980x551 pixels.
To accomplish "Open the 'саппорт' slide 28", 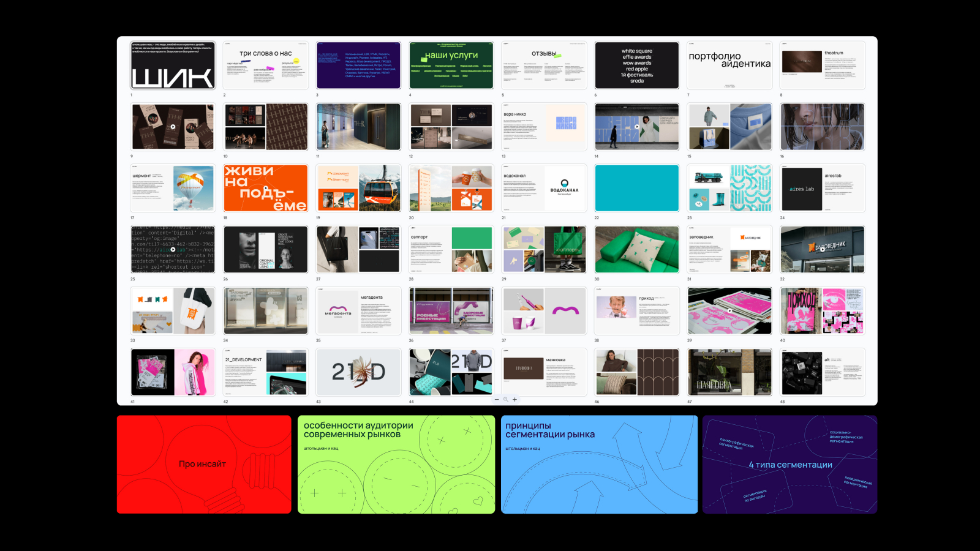I will [451, 249].
